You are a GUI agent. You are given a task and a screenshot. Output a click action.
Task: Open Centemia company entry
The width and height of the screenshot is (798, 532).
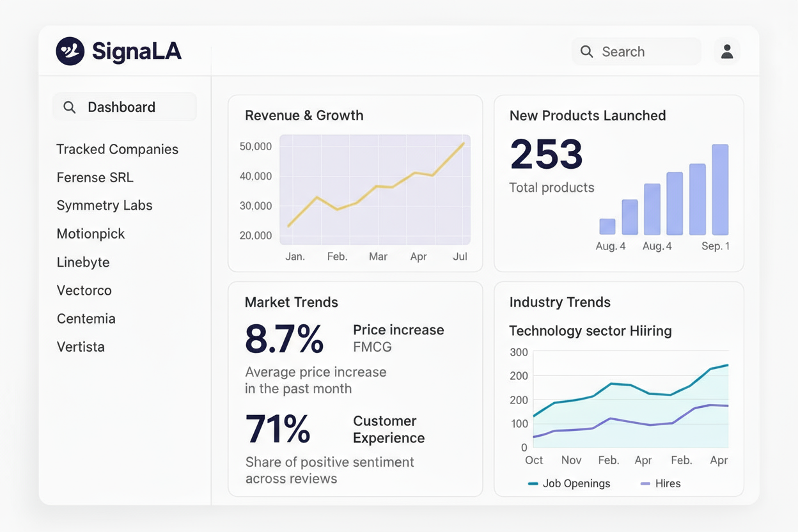(86, 318)
